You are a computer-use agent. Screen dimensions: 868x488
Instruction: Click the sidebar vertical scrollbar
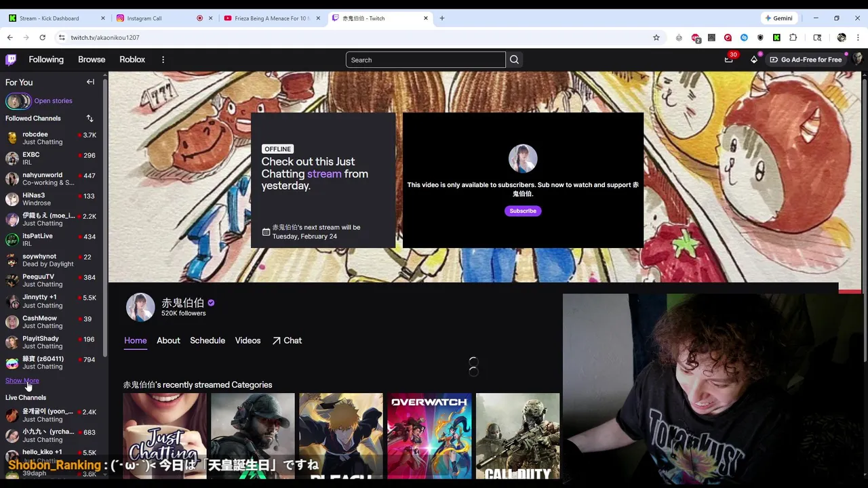(104, 217)
